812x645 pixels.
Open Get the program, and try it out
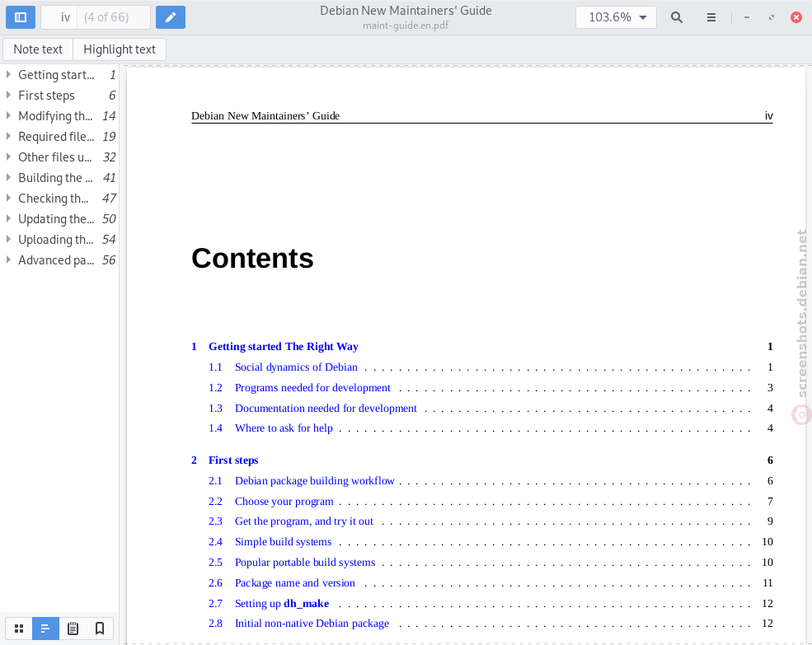click(x=303, y=521)
